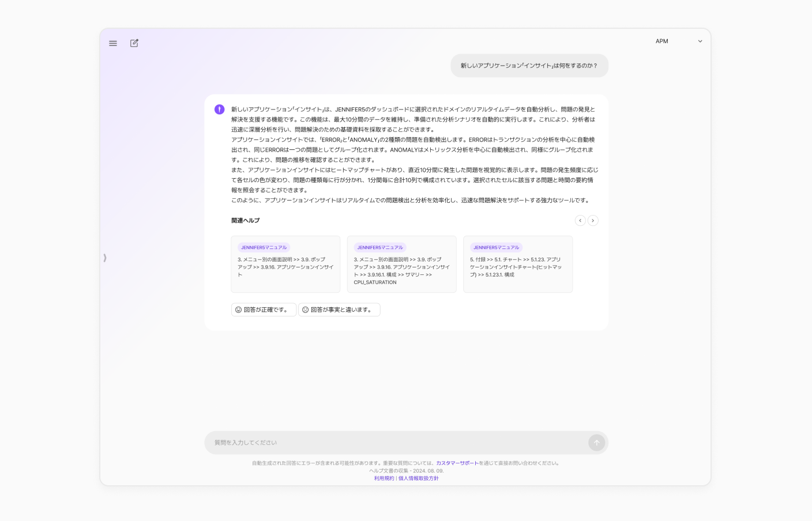
Task: Expand the collapsed left sidebar panel
Action: pos(105,258)
